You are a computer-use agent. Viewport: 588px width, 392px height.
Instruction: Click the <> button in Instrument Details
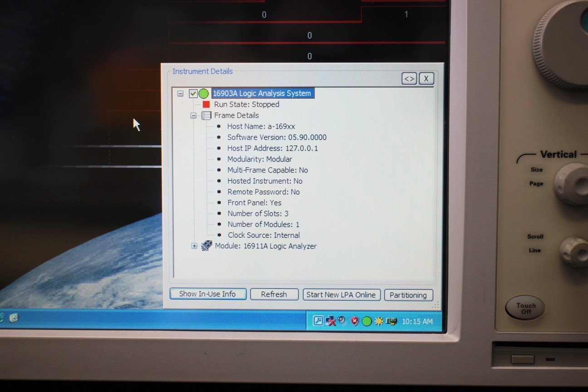[409, 78]
